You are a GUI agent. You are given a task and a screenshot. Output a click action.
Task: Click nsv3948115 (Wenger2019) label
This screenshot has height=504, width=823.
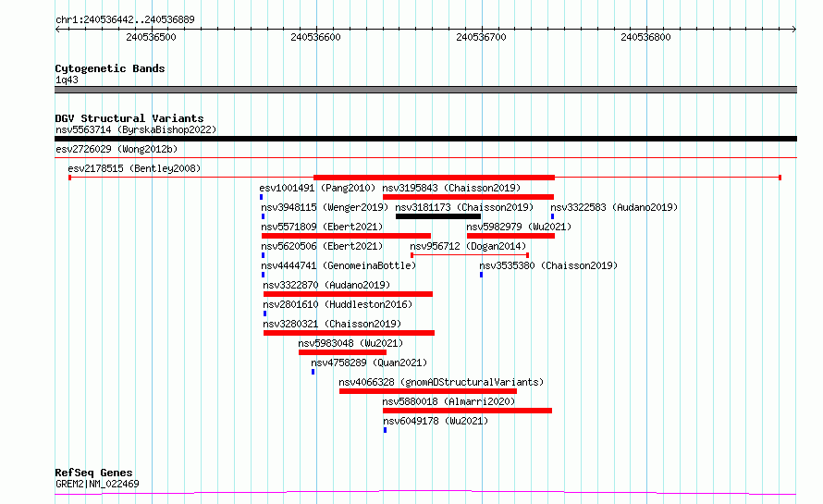(325, 207)
